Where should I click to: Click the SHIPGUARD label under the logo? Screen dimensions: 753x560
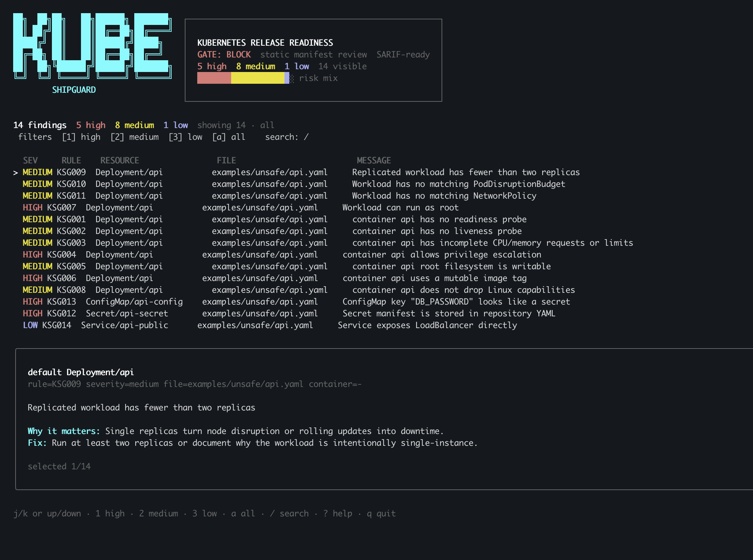point(74,90)
